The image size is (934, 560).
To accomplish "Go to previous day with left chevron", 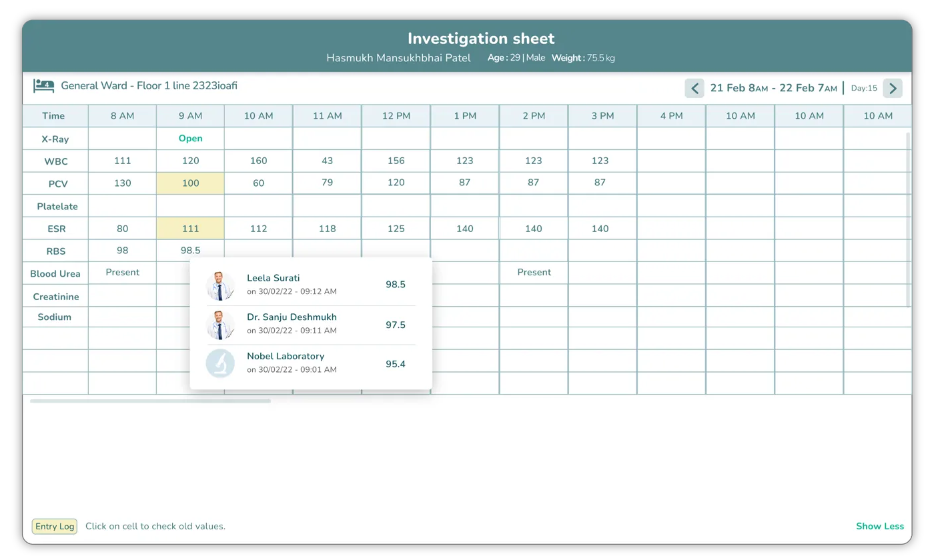I will tap(694, 88).
